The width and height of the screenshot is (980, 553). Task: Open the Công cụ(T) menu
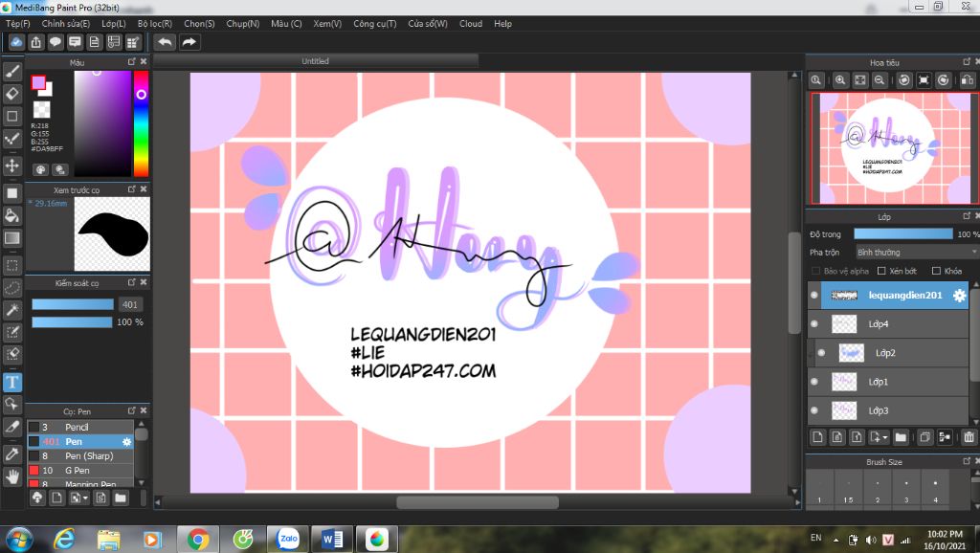pos(375,24)
